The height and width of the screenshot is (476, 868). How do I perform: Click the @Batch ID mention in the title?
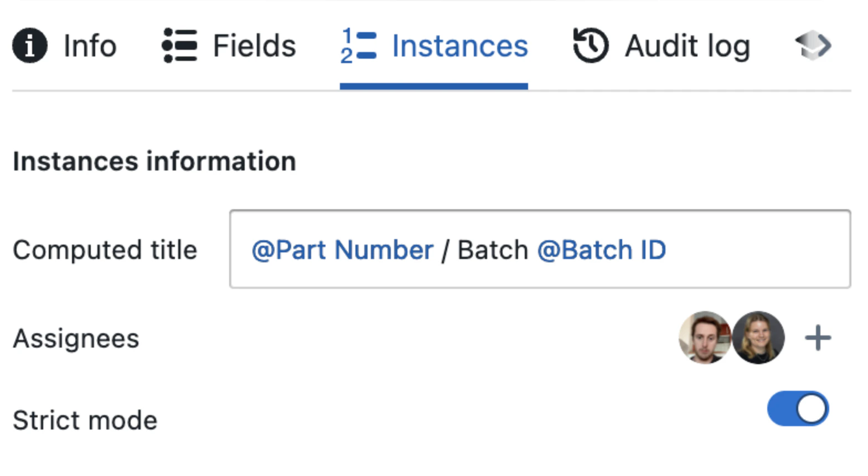pos(602,250)
